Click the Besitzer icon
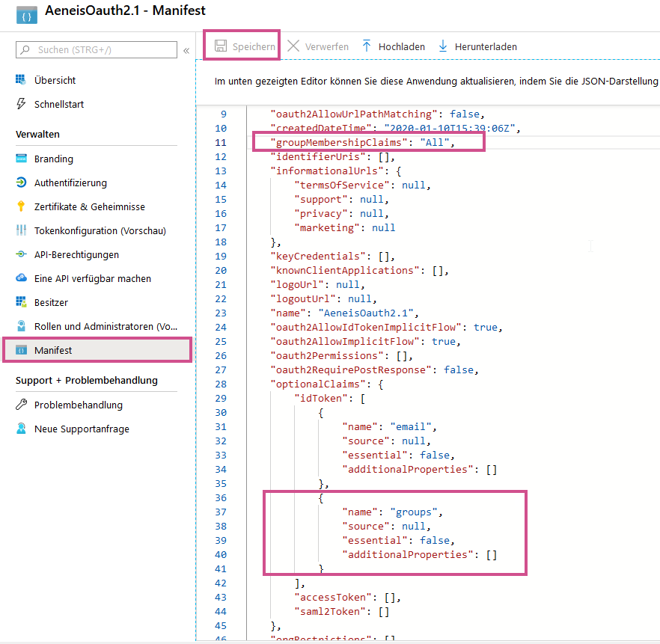This screenshot has height=644, width=660. (x=21, y=302)
